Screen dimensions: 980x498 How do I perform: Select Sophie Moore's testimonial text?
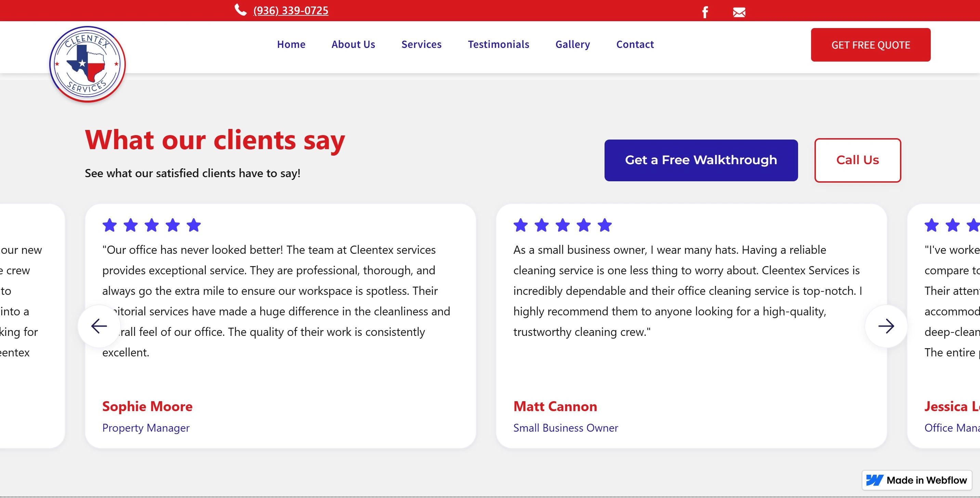coord(276,301)
